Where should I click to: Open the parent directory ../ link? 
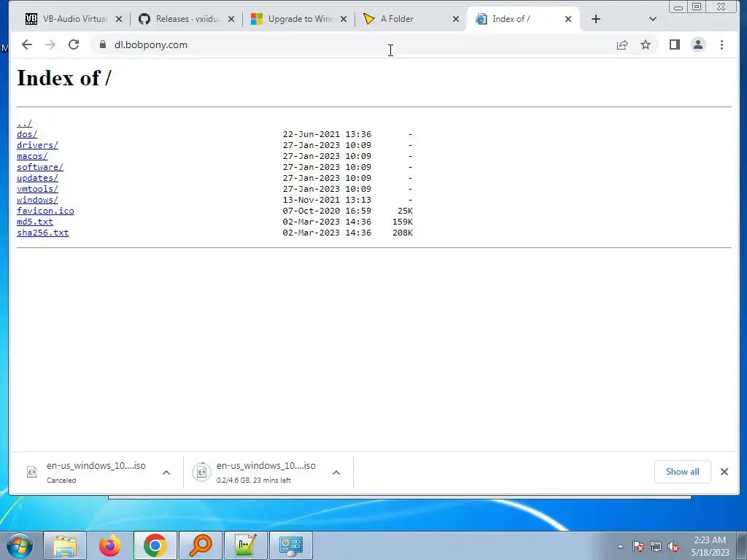click(x=24, y=123)
